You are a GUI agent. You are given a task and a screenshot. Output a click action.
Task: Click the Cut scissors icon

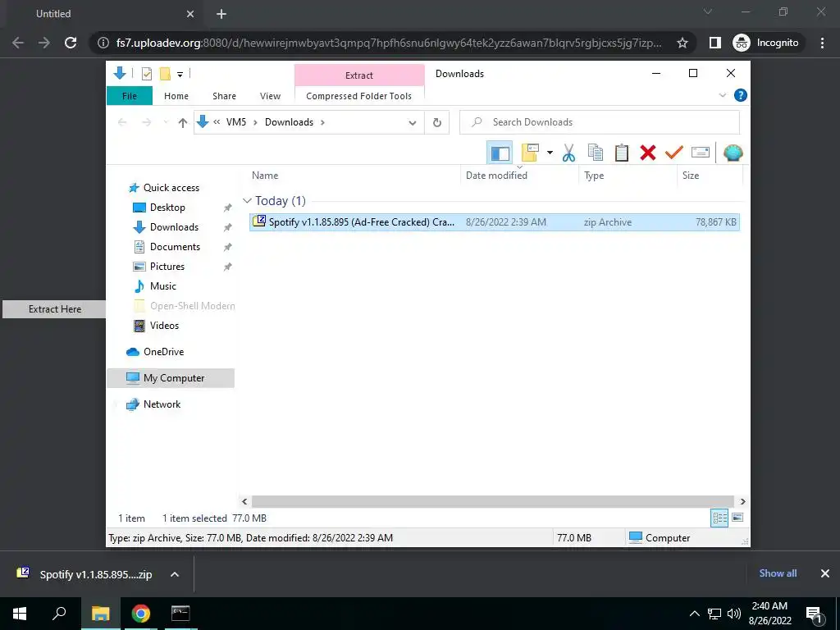pos(569,153)
